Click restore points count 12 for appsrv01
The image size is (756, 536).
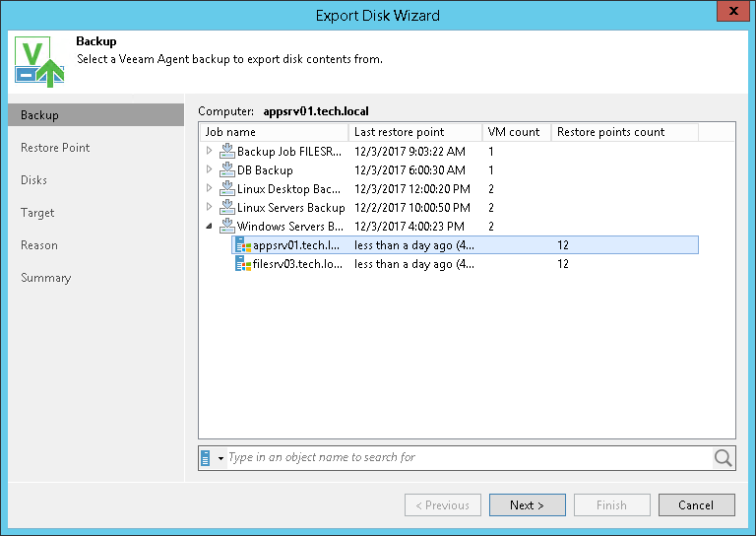point(563,245)
